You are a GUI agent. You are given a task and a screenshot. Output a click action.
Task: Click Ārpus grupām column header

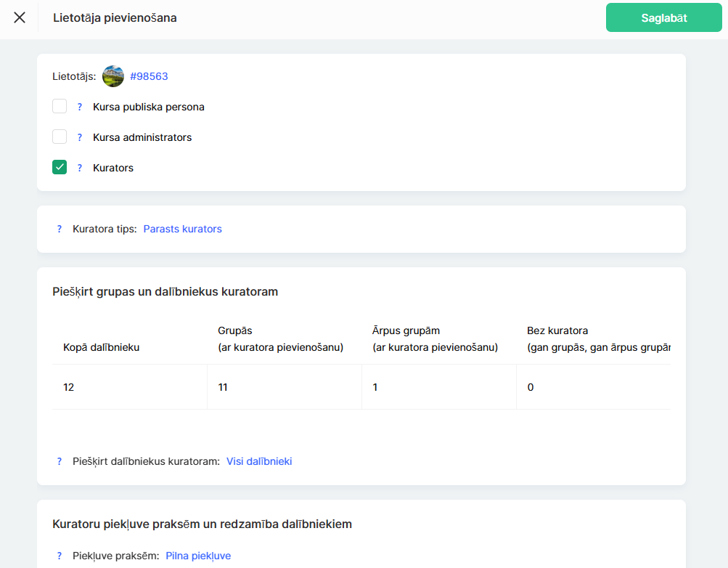coord(435,338)
